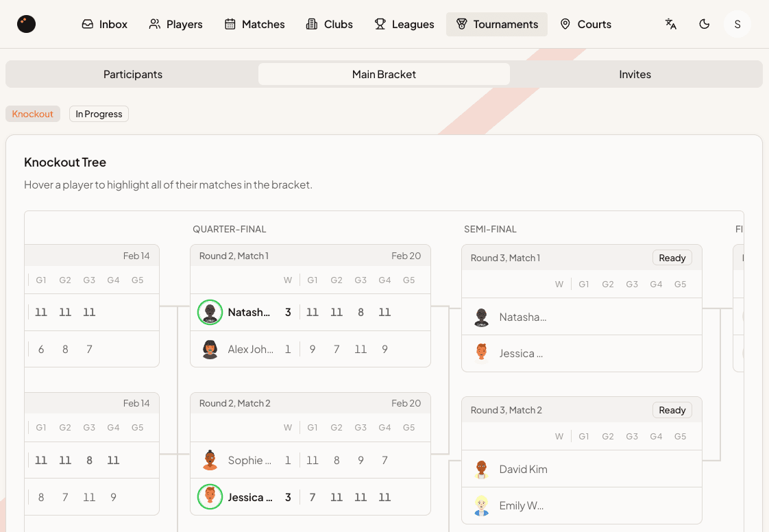Open the user profile menu 'S'
This screenshot has width=769, height=532.
(x=737, y=24)
